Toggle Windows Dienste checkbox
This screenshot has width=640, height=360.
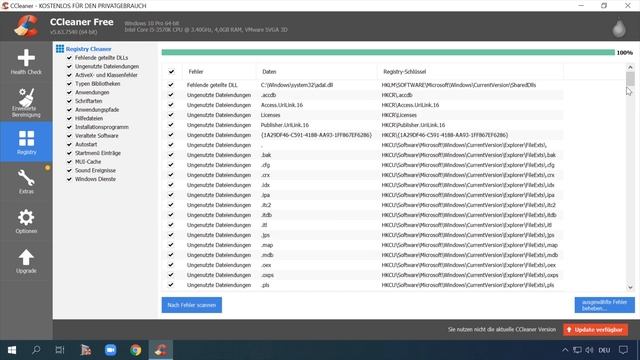pos(69,179)
